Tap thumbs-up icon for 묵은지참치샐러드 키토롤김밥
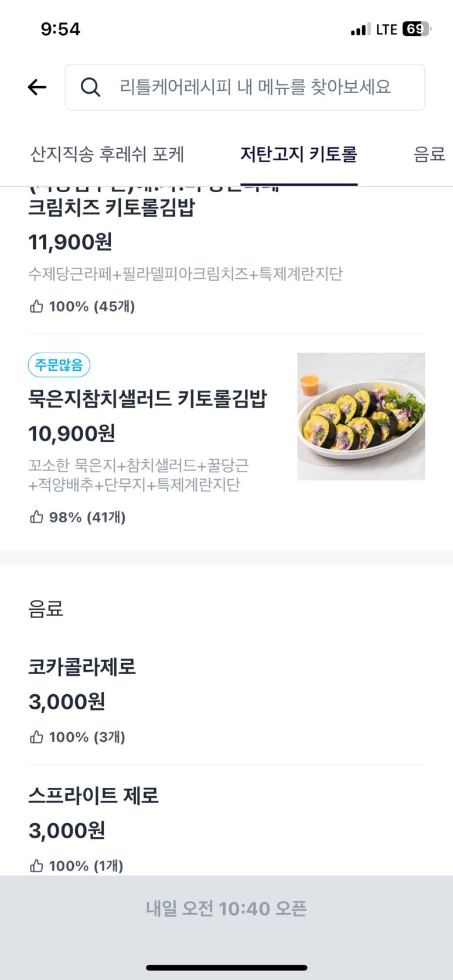This screenshot has width=453, height=980. 36,517
